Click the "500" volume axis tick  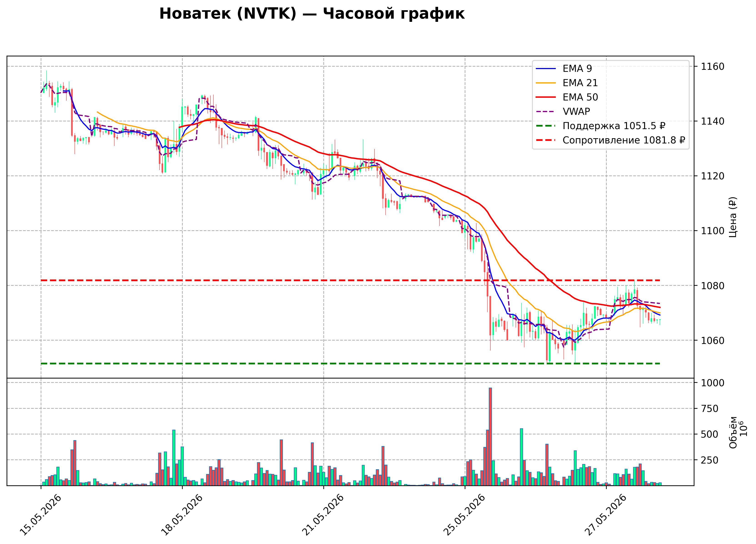(x=710, y=434)
